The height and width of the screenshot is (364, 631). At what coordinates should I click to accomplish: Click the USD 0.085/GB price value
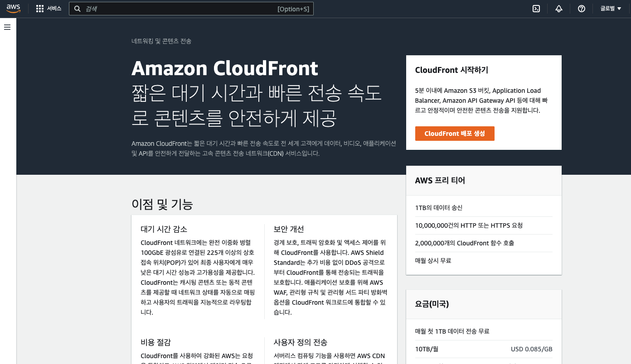click(x=531, y=349)
